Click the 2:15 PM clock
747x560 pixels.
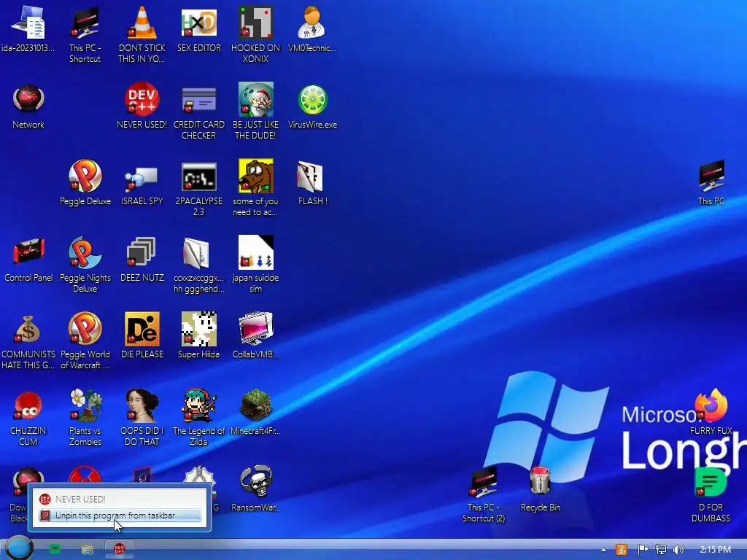(x=716, y=550)
